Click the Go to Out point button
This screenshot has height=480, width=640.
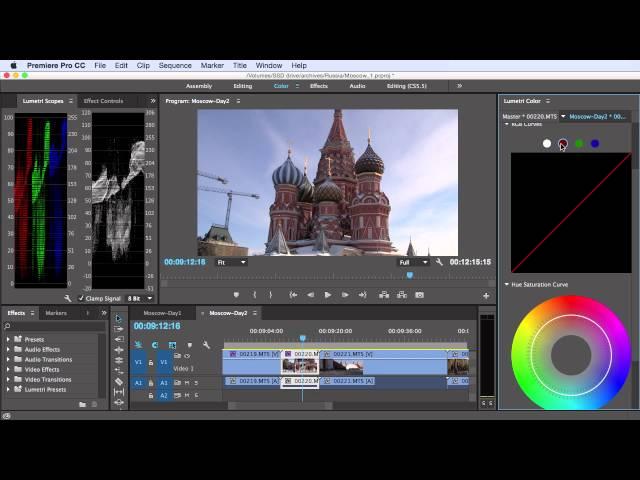pos(362,295)
